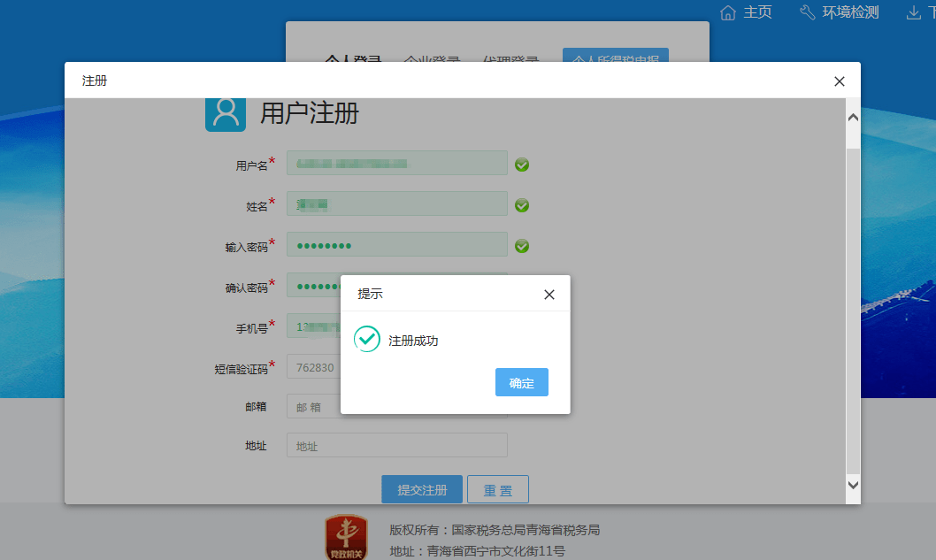Click the home icon beside 主页
The height and width of the screenshot is (560, 936).
728,12
